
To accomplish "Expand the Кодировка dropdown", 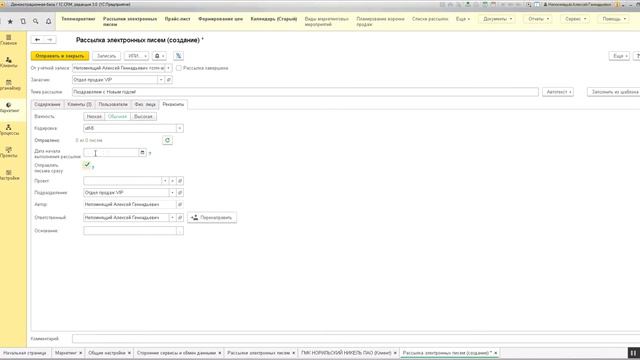I will [x=180, y=128].
